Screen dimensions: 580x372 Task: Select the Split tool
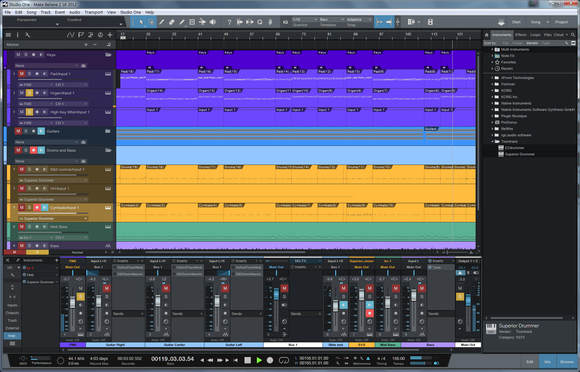tap(162, 22)
